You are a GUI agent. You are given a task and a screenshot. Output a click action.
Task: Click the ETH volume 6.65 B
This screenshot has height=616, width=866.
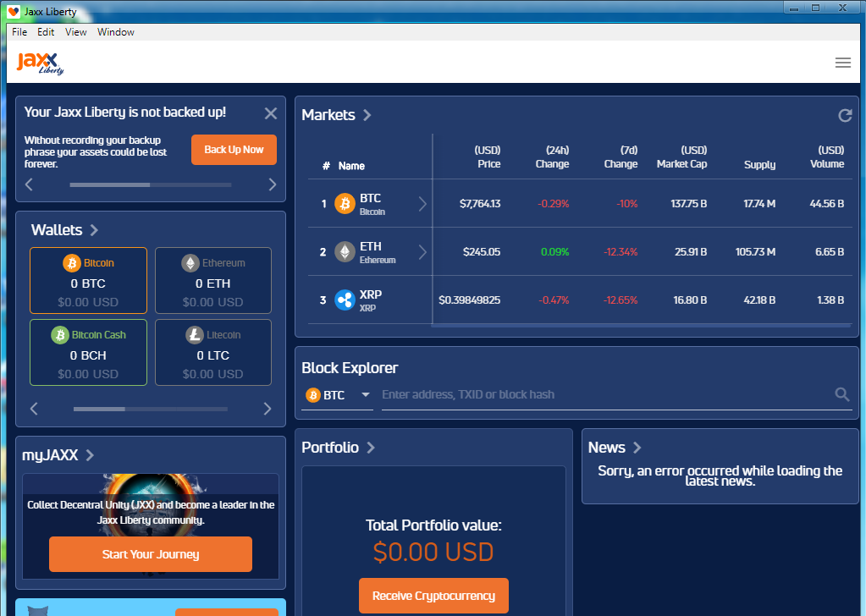[830, 252]
